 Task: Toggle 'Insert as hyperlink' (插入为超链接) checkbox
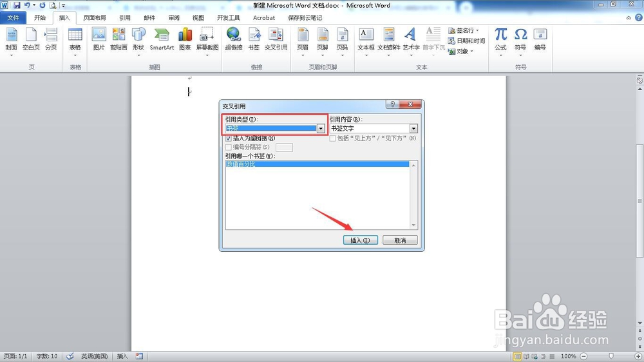[x=229, y=138]
